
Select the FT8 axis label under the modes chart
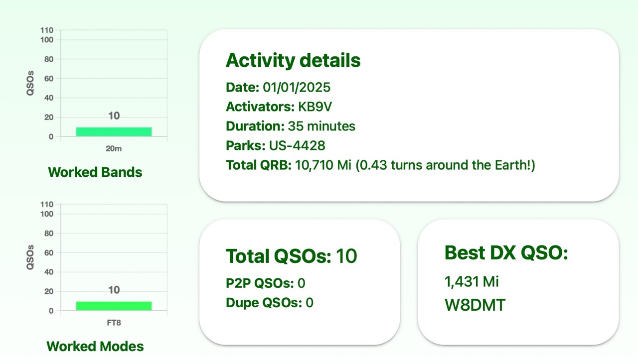point(114,323)
